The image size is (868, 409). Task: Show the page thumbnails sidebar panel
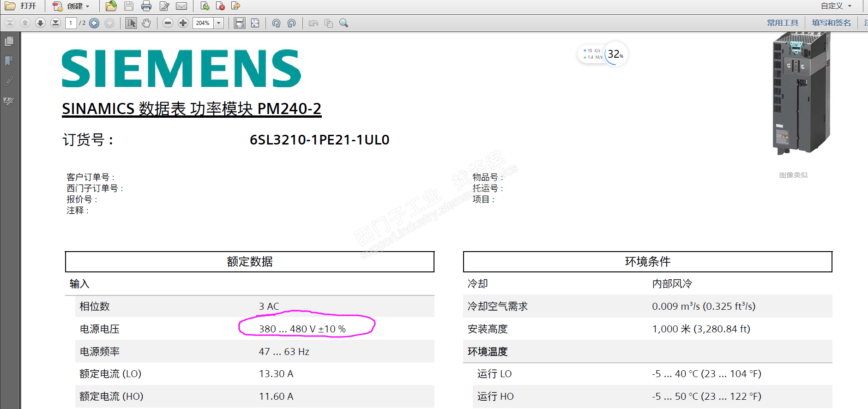tap(9, 42)
